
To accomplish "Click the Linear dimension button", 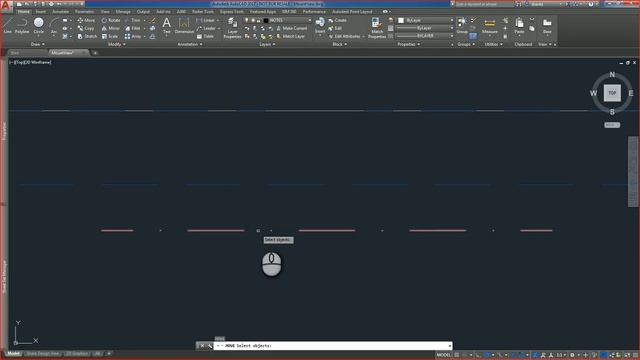I will (x=206, y=20).
